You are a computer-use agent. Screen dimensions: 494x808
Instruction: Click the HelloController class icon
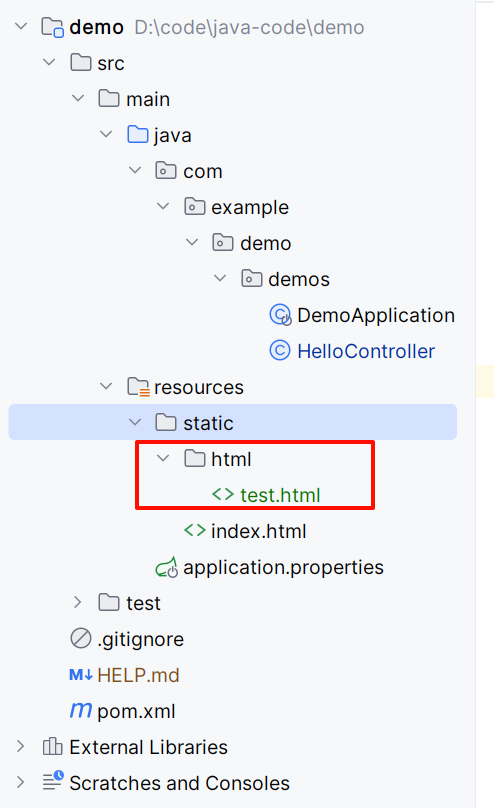[x=280, y=351]
